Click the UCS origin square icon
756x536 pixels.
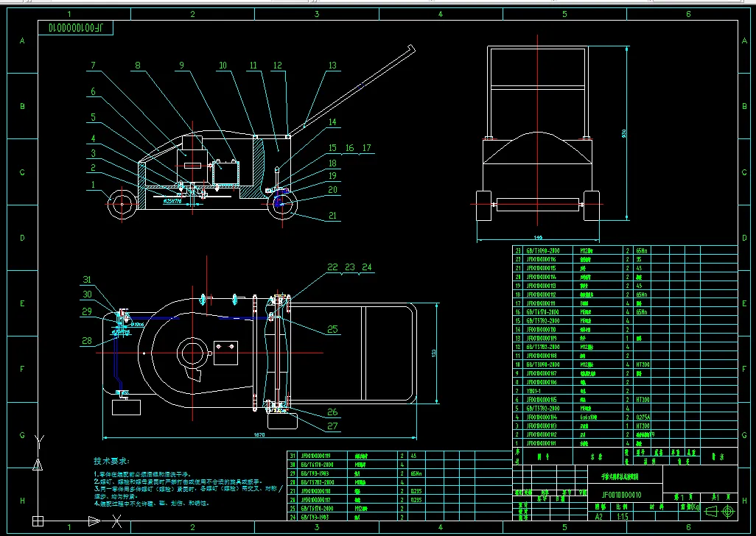(x=38, y=521)
